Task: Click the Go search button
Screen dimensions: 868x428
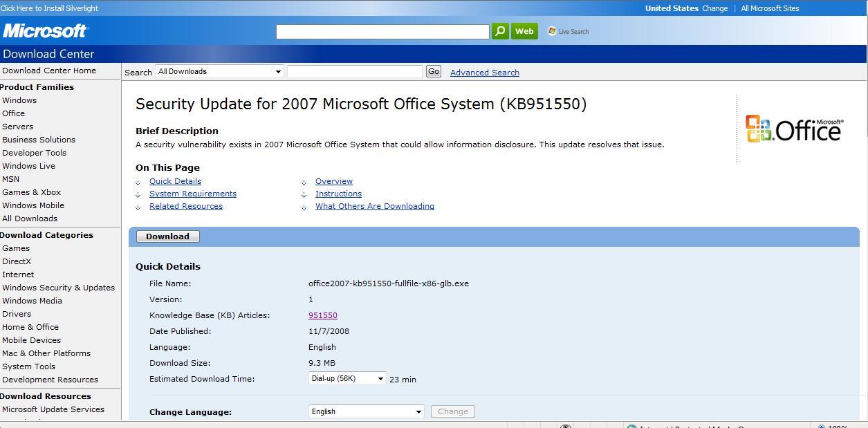Action: 434,71
